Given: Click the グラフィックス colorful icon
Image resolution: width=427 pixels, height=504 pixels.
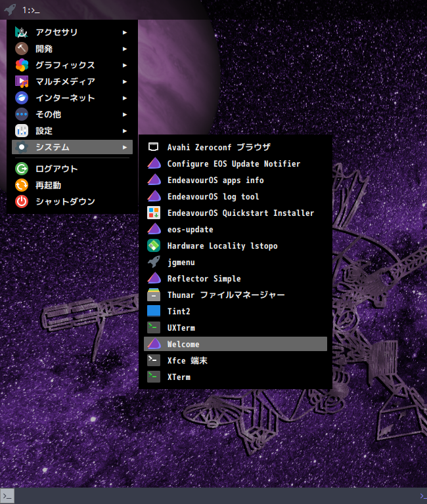Looking at the screenshot, I should (22, 65).
